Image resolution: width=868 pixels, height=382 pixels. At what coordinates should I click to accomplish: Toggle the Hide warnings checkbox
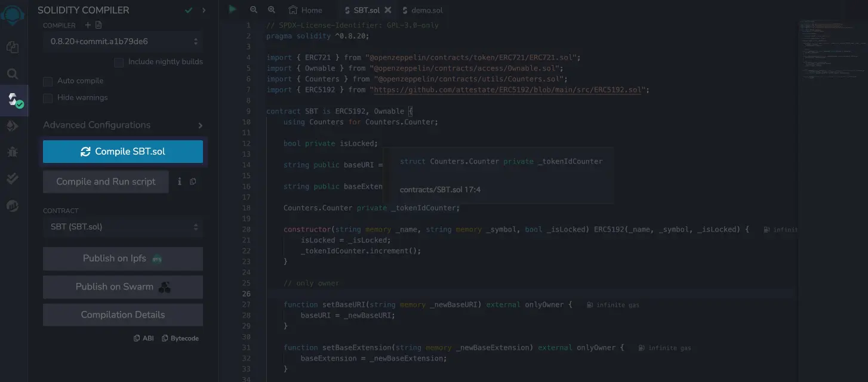click(x=48, y=98)
